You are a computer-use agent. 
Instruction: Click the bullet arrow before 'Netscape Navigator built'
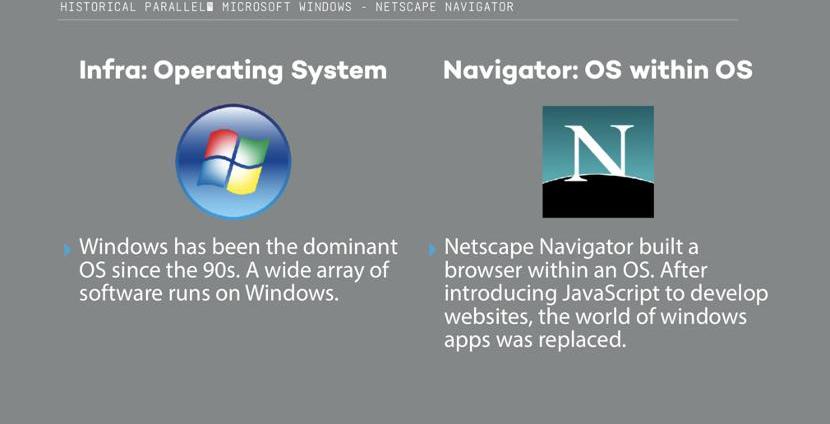pyautogui.click(x=432, y=249)
